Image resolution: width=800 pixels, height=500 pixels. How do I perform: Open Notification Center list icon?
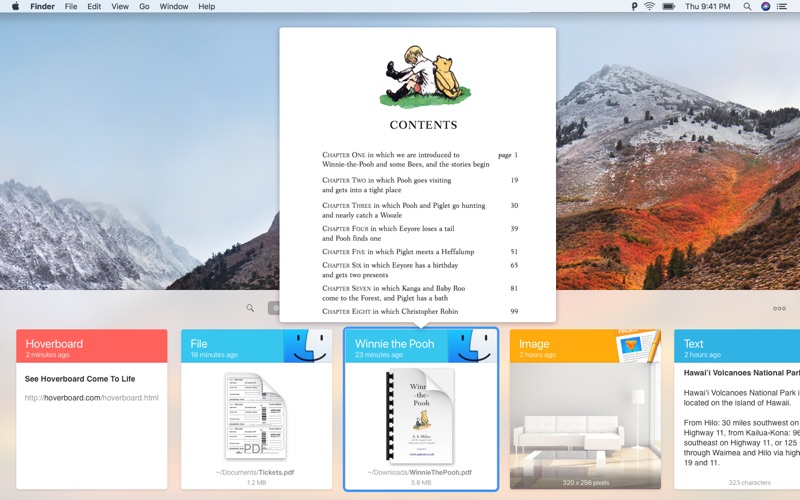click(782, 7)
